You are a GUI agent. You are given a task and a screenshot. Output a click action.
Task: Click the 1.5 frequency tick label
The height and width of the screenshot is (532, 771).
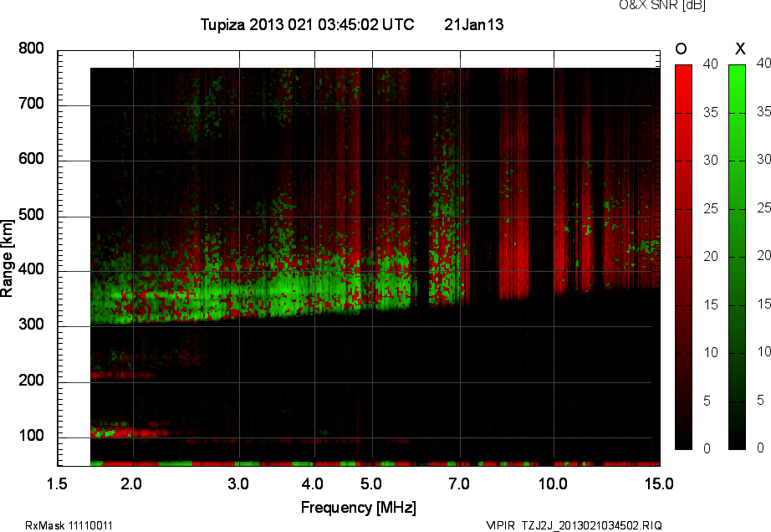(x=57, y=483)
